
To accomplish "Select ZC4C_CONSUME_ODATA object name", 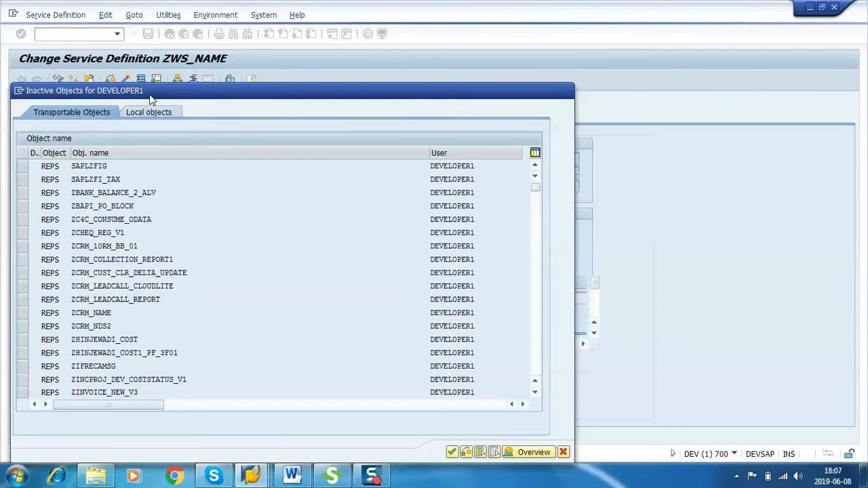I will pos(111,220).
